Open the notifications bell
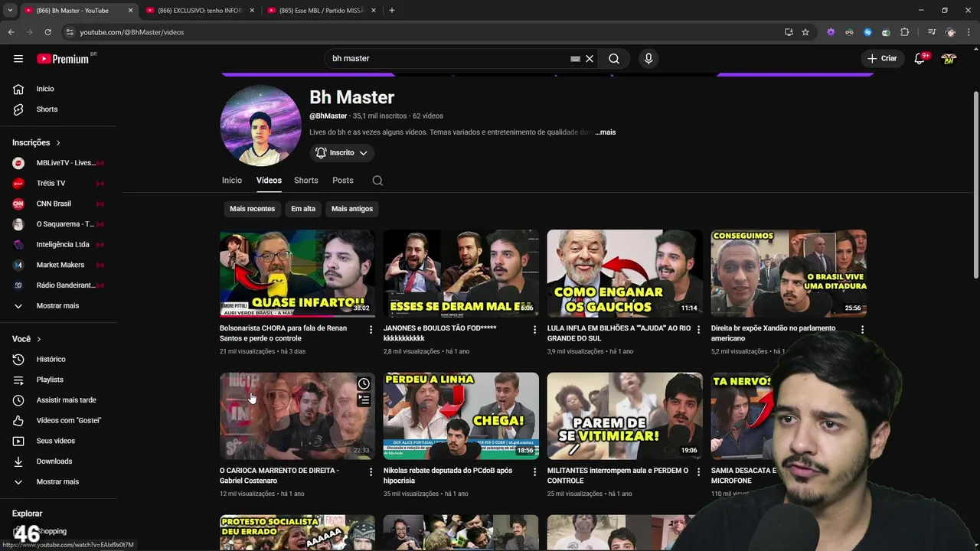980x551 pixels. pos(920,59)
